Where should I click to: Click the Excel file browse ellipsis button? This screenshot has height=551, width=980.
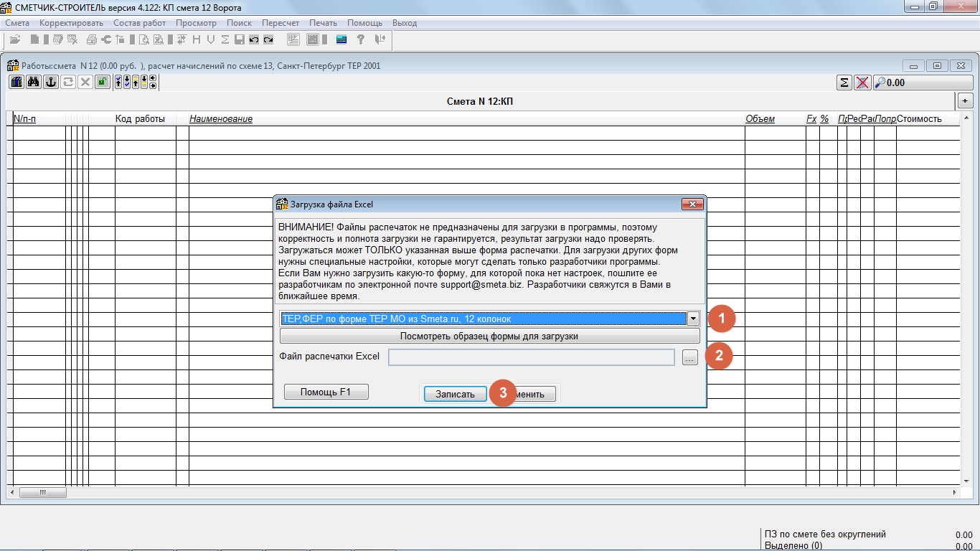pos(689,357)
